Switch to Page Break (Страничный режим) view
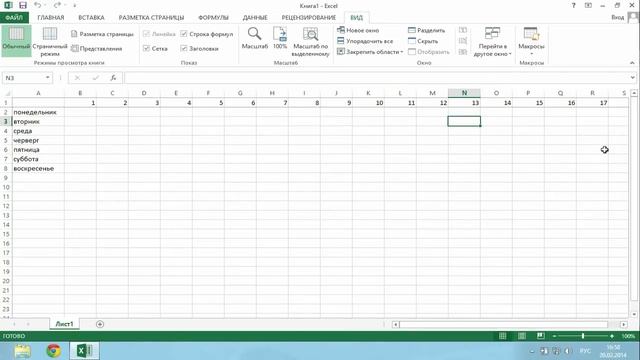 coord(50,41)
